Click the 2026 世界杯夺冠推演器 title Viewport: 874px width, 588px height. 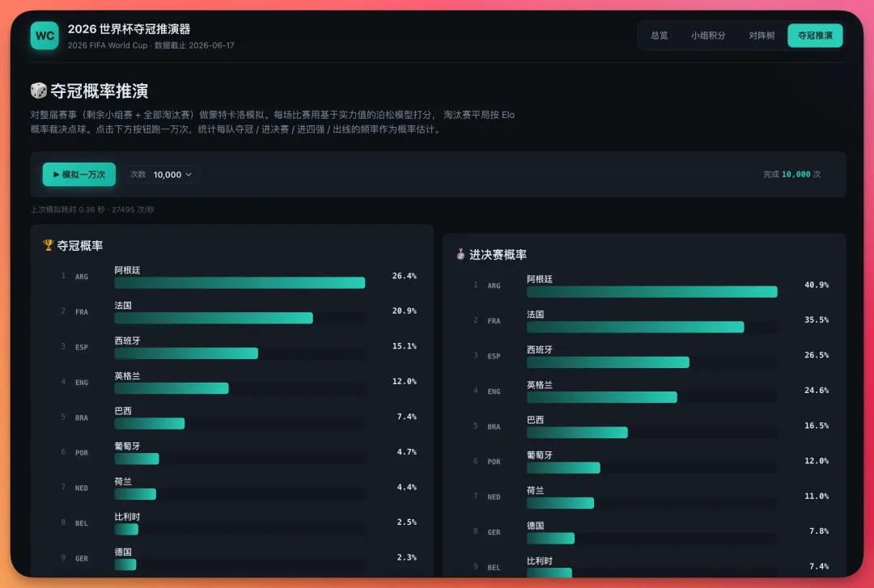pos(129,29)
